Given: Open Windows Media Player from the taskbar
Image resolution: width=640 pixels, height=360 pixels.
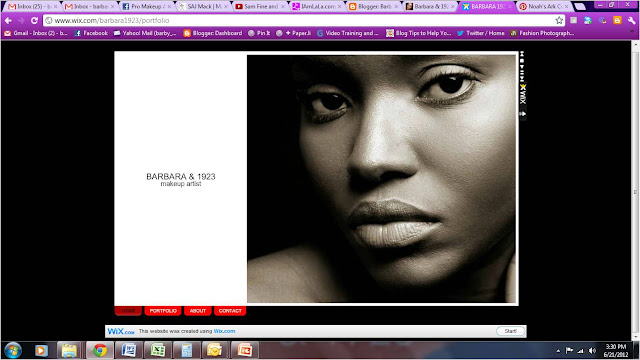Looking at the screenshot, I should click(41, 350).
